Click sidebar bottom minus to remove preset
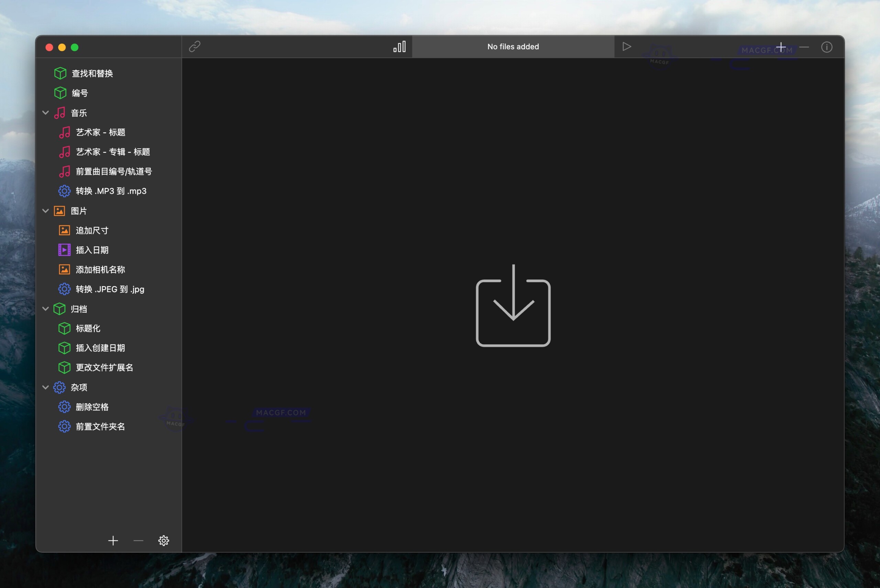This screenshot has width=880, height=588. 139,540
